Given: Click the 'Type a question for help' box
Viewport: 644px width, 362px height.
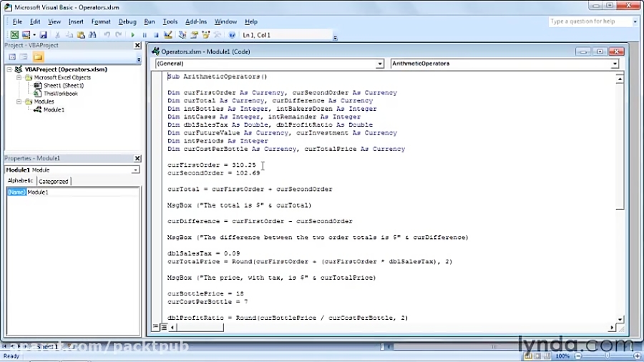Looking at the screenshot, I should coord(590,21).
